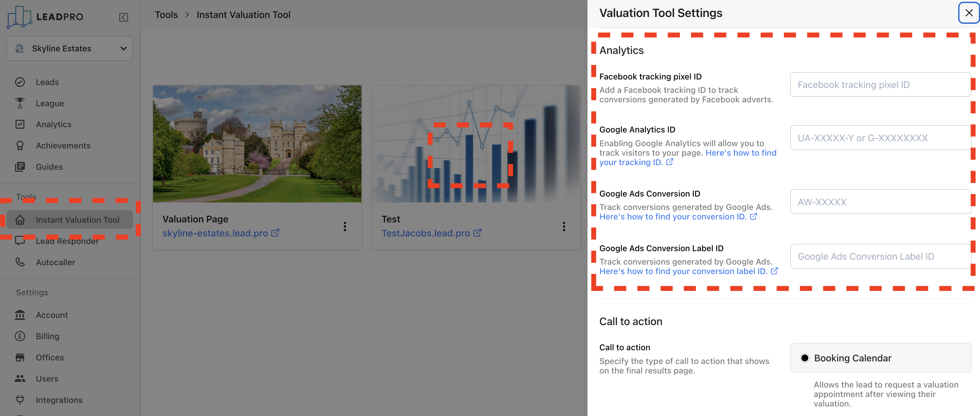Focus the Google Analytics ID input
Screen dimensions: 980x416
(x=880, y=138)
